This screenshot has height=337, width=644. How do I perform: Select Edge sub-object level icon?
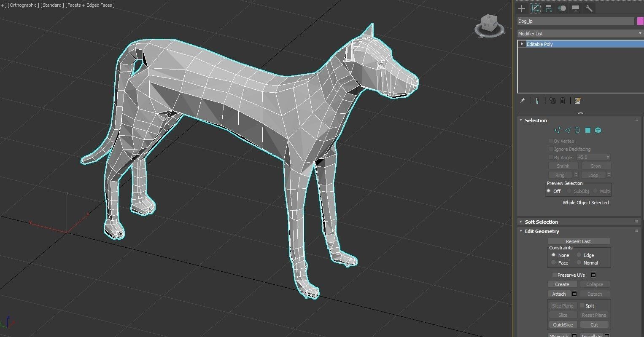coord(568,130)
